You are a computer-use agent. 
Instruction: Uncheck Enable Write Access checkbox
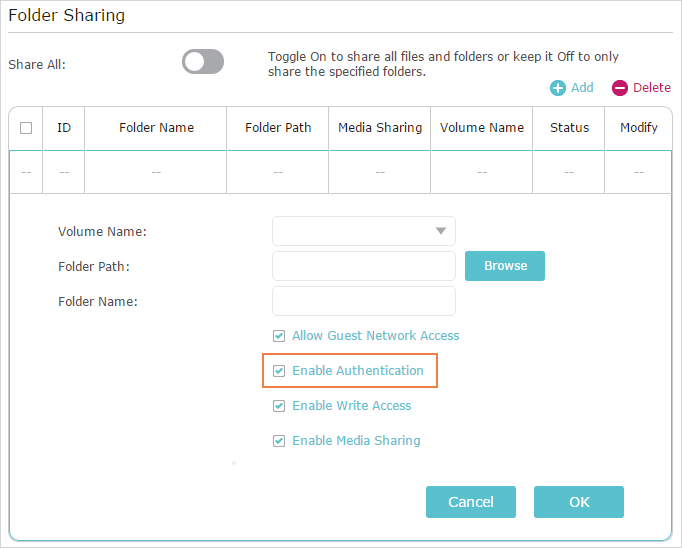(x=279, y=406)
